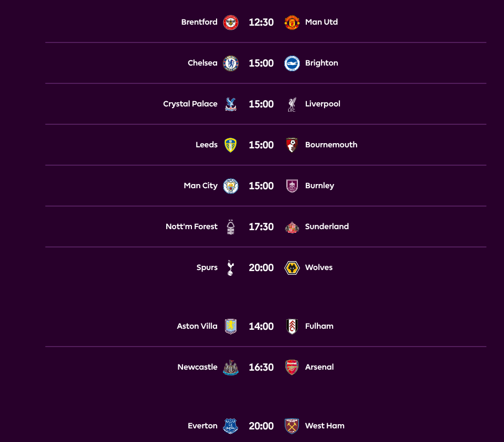Open the Crystal Palace team name
504x442 pixels.
(x=190, y=104)
